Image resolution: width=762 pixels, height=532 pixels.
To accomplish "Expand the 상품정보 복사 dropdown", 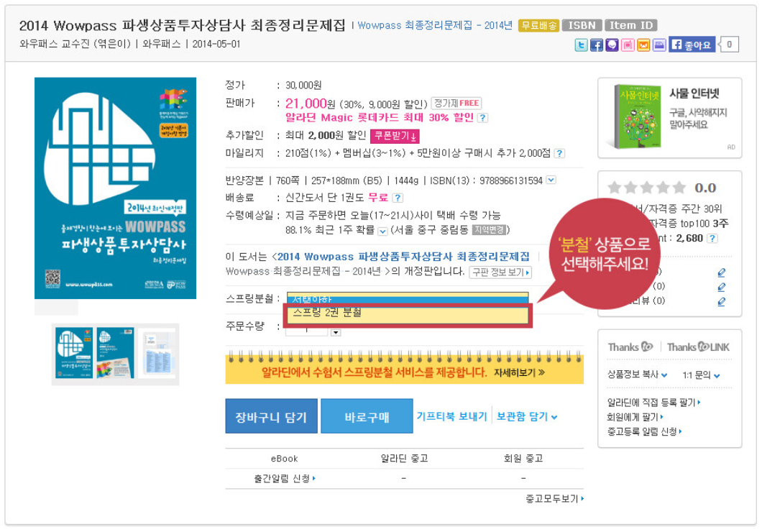I will (637, 375).
